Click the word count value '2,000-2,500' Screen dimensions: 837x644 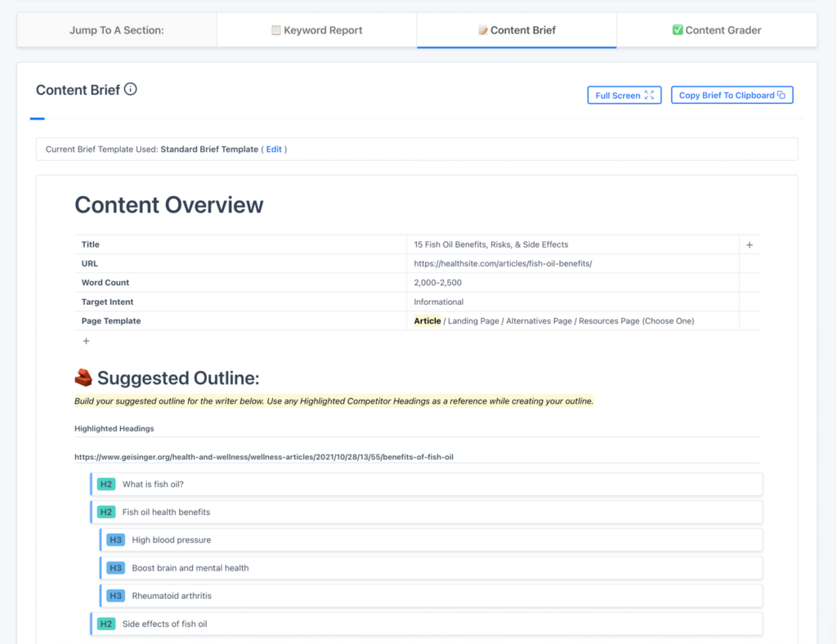[x=438, y=283]
